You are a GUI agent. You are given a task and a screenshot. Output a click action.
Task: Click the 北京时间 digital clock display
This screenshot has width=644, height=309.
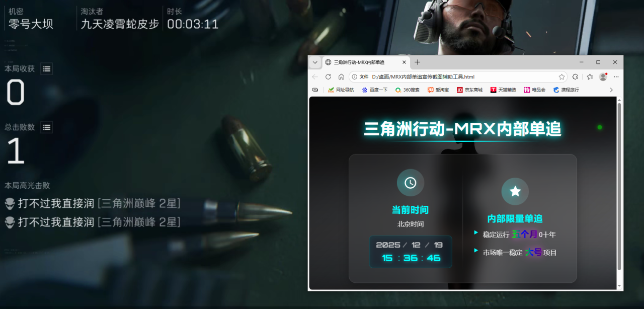pyautogui.click(x=410, y=252)
